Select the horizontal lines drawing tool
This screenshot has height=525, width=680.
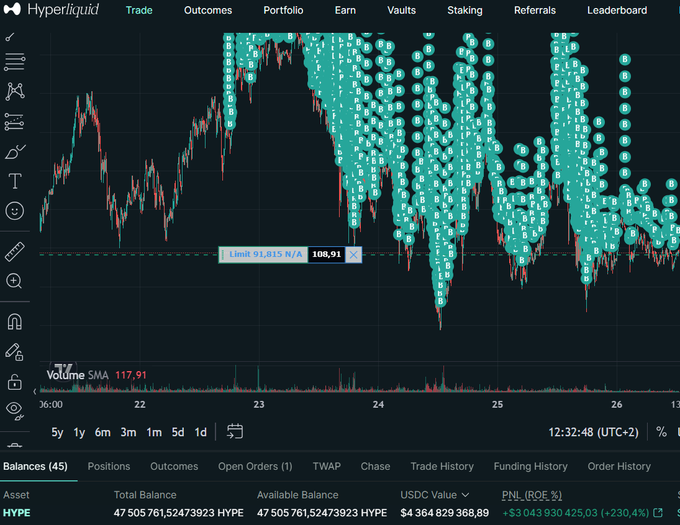click(x=14, y=62)
